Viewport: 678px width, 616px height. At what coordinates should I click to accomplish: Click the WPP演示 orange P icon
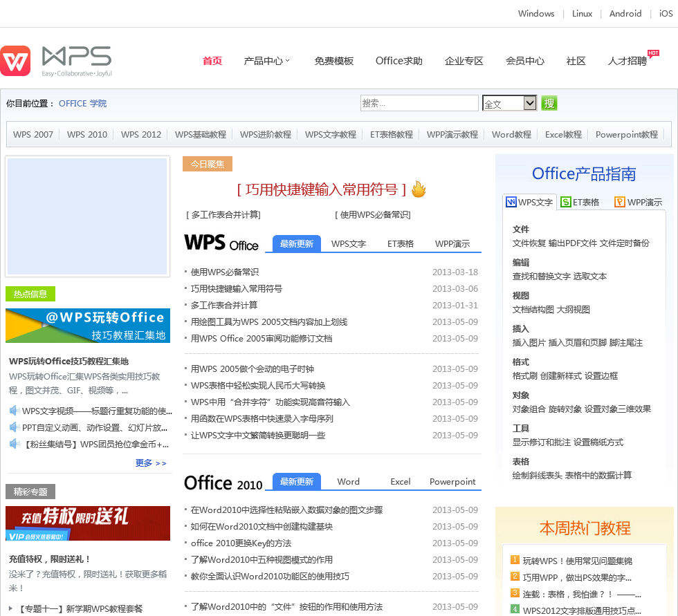pos(619,202)
